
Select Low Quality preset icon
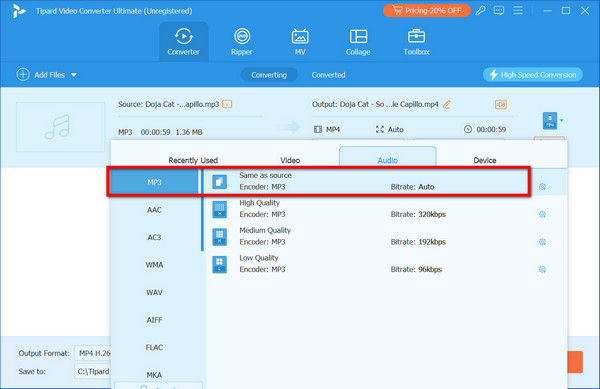(220, 265)
